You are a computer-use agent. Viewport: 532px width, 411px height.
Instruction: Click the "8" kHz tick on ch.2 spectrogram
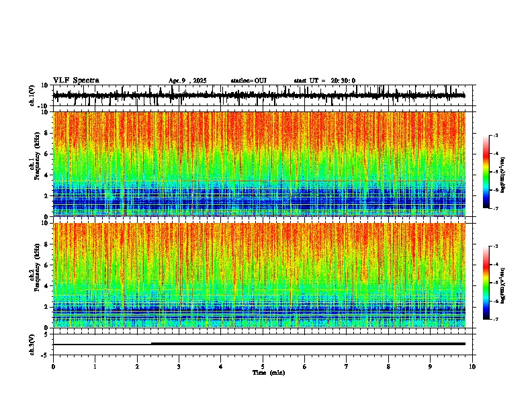46,244
